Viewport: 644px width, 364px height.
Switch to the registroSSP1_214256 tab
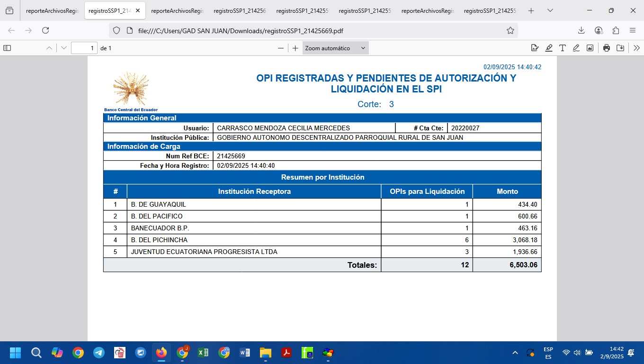point(240,10)
